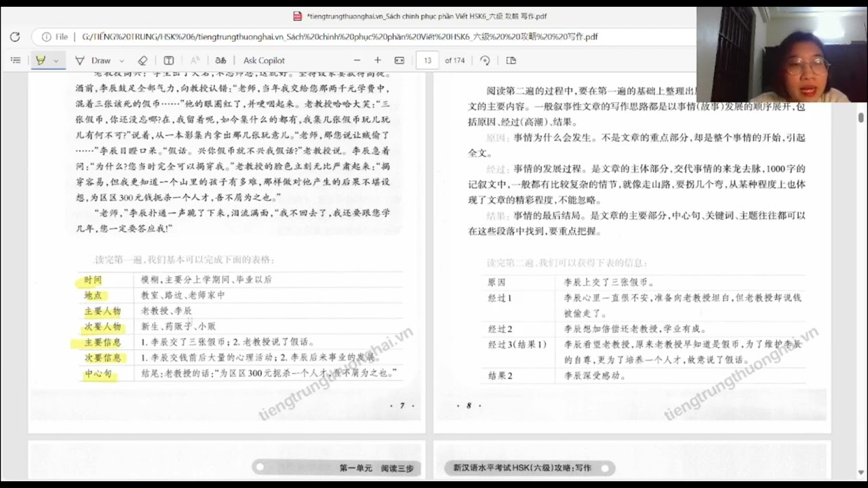The height and width of the screenshot is (488, 868).
Task: Open the translate icon in toolbar
Action: click(x=220, y=60)
